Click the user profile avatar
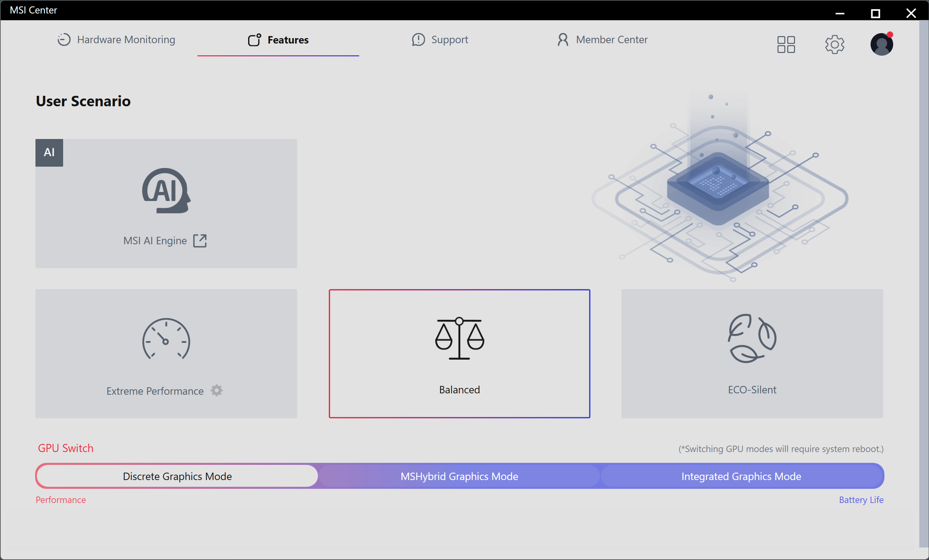 click(x=881, y=45)
